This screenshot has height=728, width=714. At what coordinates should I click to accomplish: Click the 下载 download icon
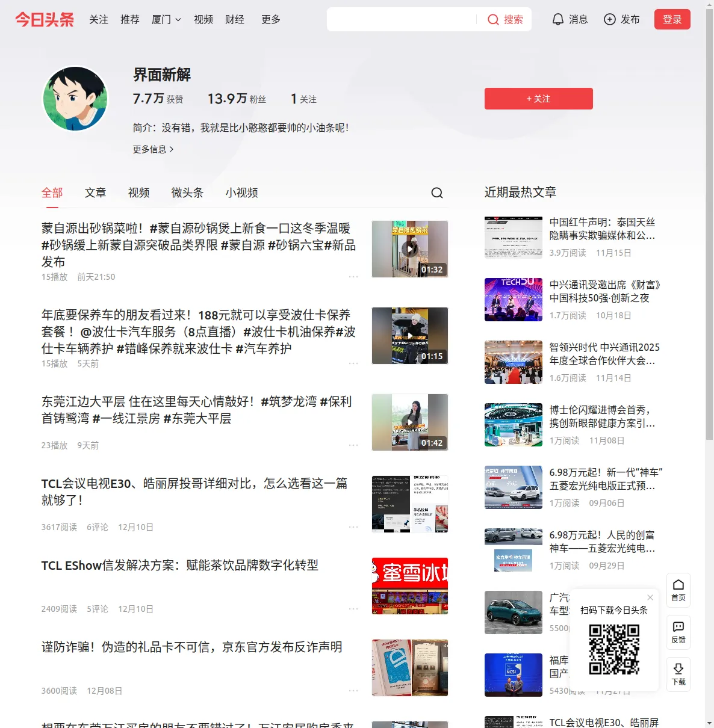coord(678,674)
